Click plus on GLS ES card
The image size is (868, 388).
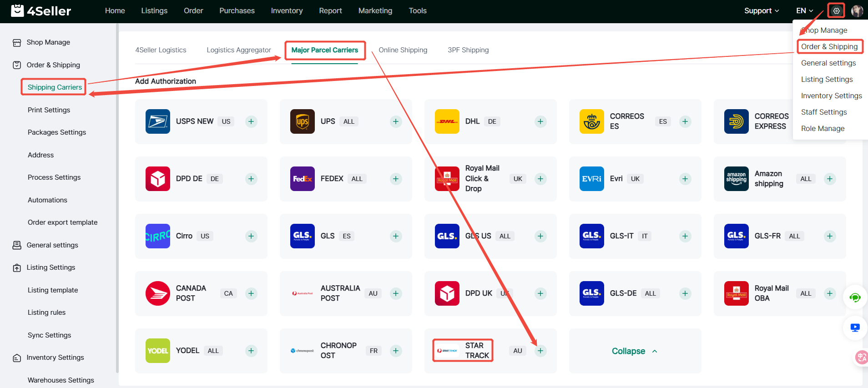pyautogui.click(x=396, y=236)
